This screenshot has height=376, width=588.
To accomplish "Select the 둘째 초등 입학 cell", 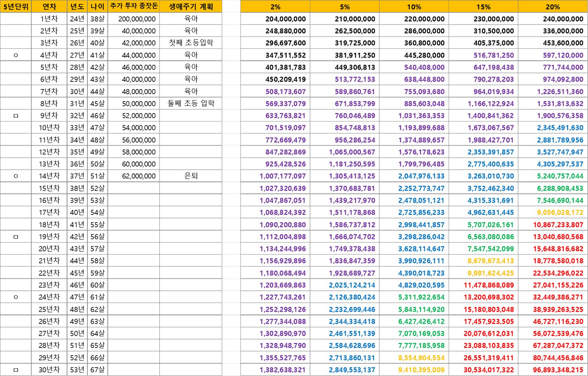I will 191,104.
